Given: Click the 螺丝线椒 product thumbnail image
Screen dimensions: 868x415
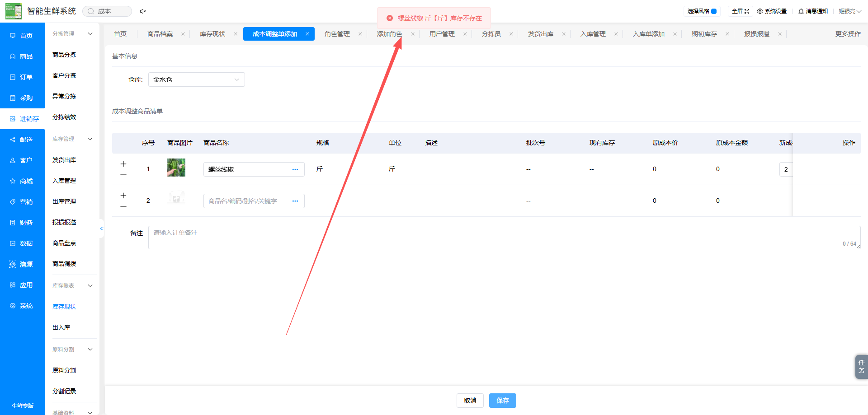Looking at the screenshot, I should [176, 168].
